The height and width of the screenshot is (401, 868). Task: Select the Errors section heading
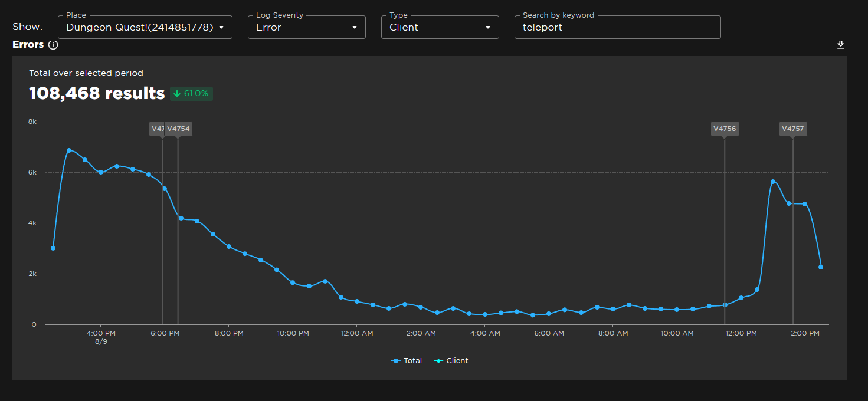point(27,45)
